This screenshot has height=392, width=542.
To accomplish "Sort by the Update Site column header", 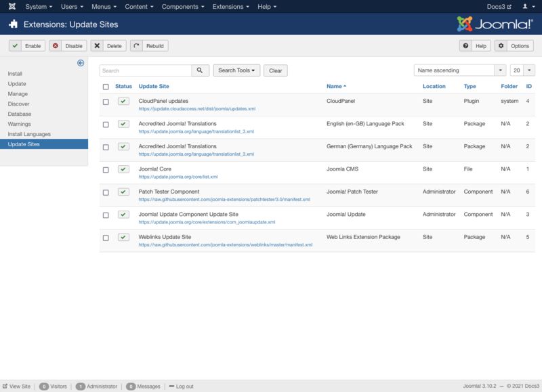I will pyautogui.click(x=154, y=87).
